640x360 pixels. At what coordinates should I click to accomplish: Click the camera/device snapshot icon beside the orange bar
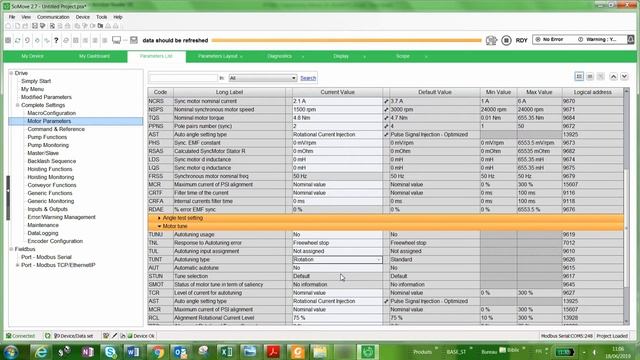pos(491,40)
